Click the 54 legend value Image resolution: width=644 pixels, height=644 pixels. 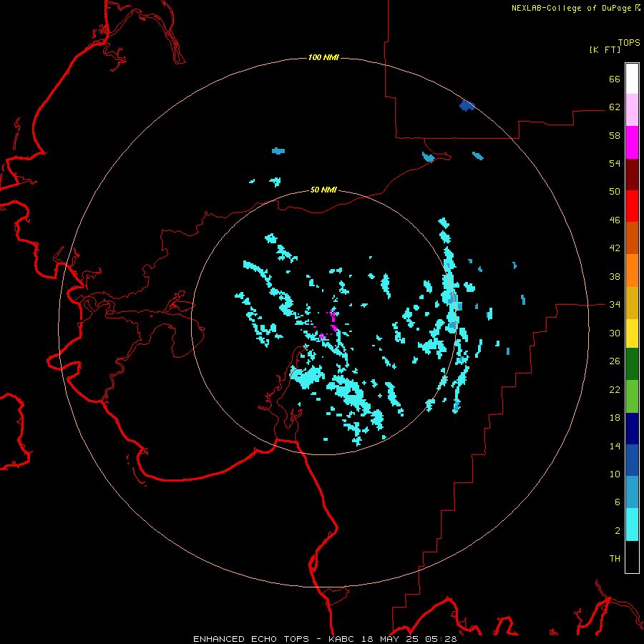(615, 163)
